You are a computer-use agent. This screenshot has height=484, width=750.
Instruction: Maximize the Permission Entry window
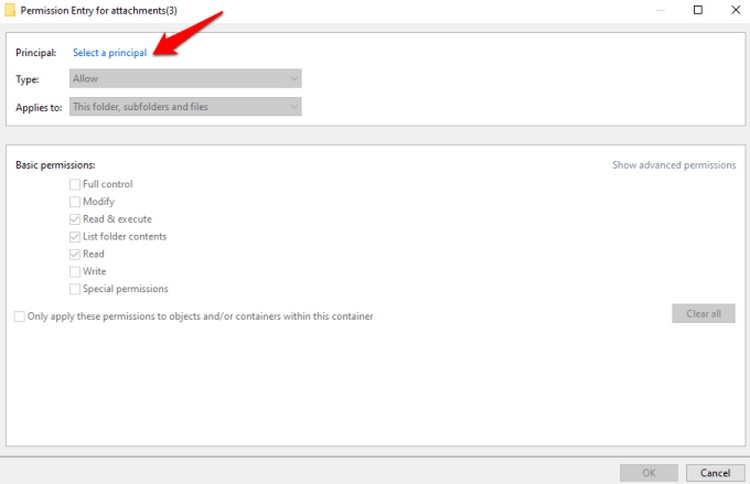tap(698, 10)
